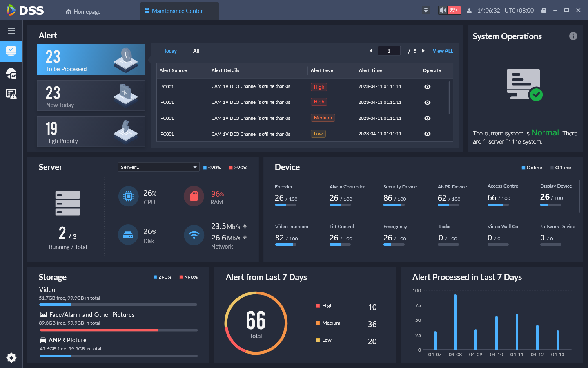
Task: Open the Homepage tab
Action: (83, 12)
